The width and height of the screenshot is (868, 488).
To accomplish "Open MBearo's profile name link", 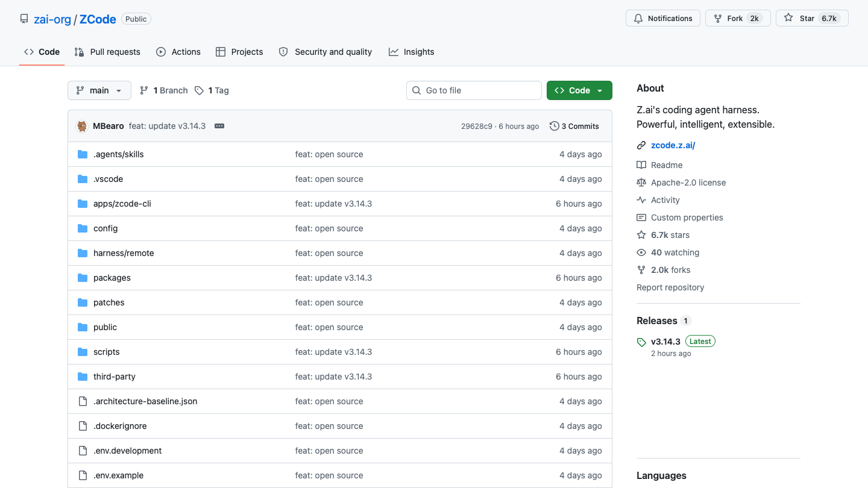I will (x=108, y=126).
